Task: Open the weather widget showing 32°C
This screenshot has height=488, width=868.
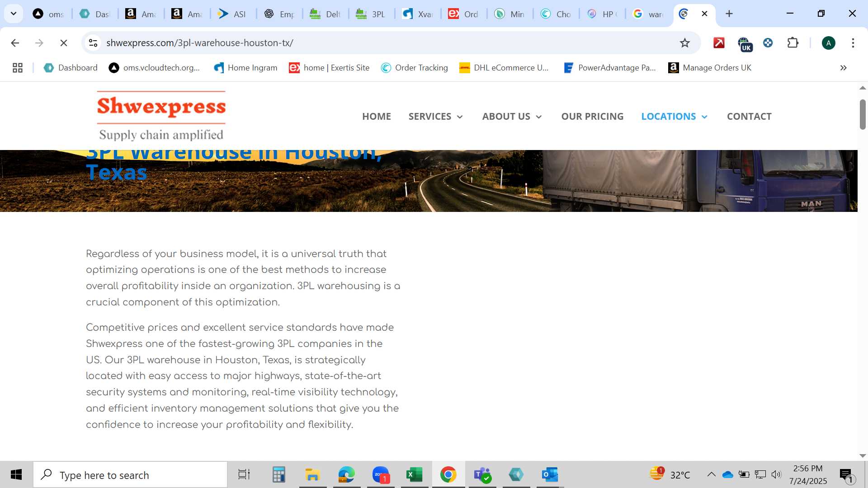Action: (x=670, y=474)
